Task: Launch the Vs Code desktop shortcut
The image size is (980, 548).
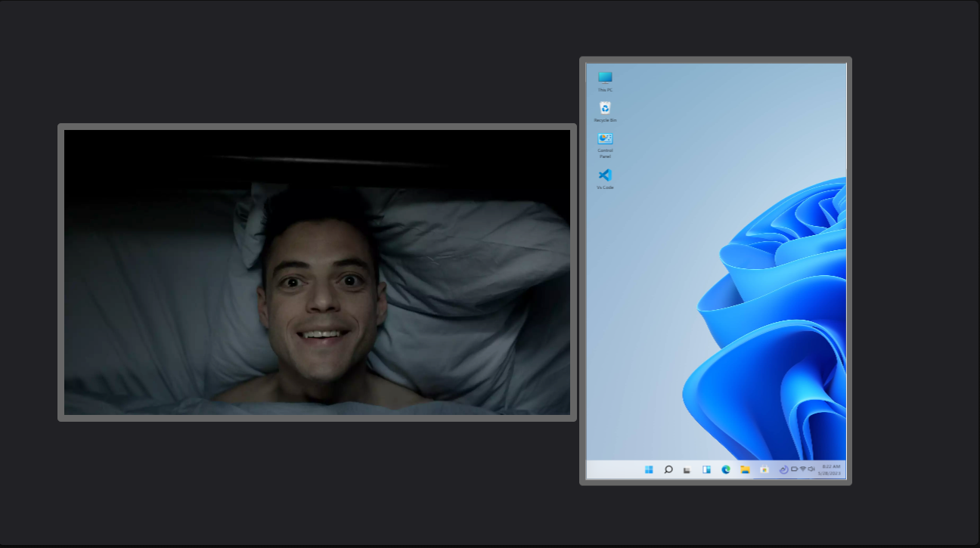Action: (605, 178)
